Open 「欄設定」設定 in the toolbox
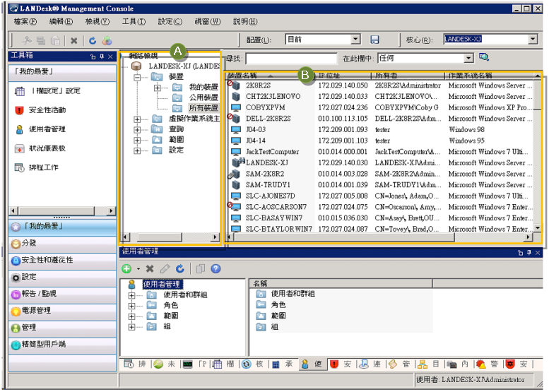549x392 pixels. pyautogui.click(x=47, y=91)
